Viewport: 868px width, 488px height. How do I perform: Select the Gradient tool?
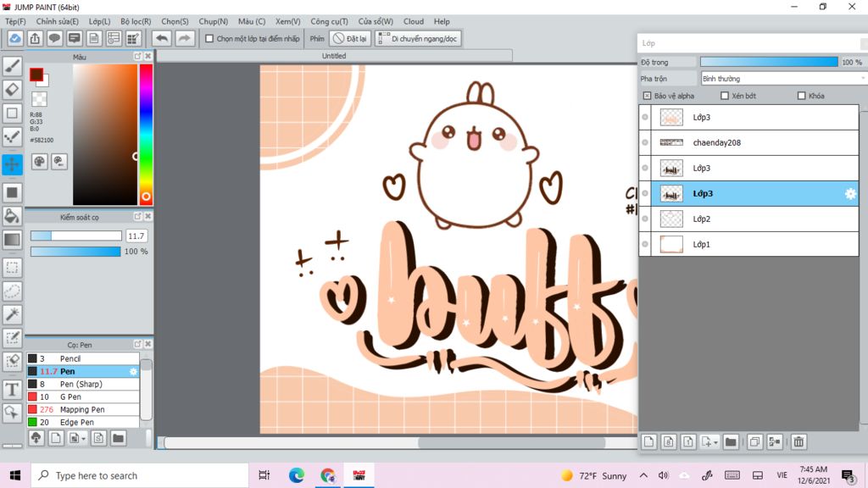(x=12, y=240)
